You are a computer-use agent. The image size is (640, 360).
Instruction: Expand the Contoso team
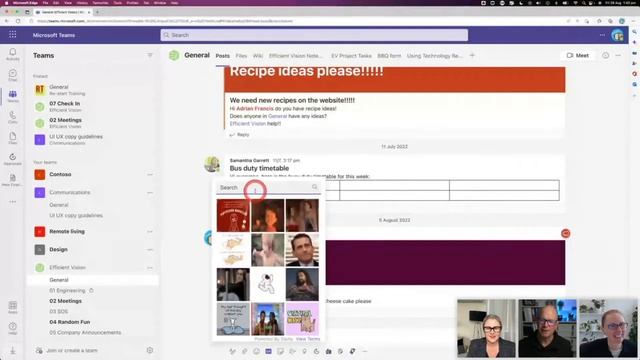[60, 174]
